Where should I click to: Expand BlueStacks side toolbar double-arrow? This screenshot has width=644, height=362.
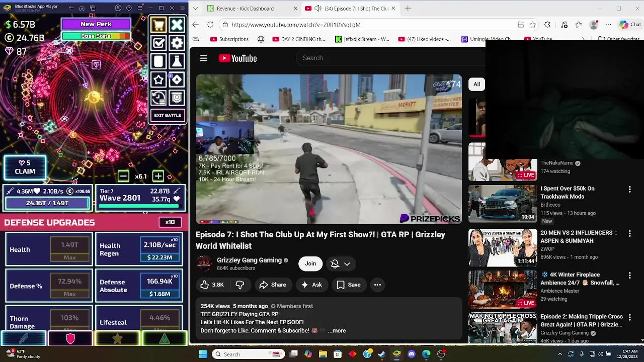[183, 8]
